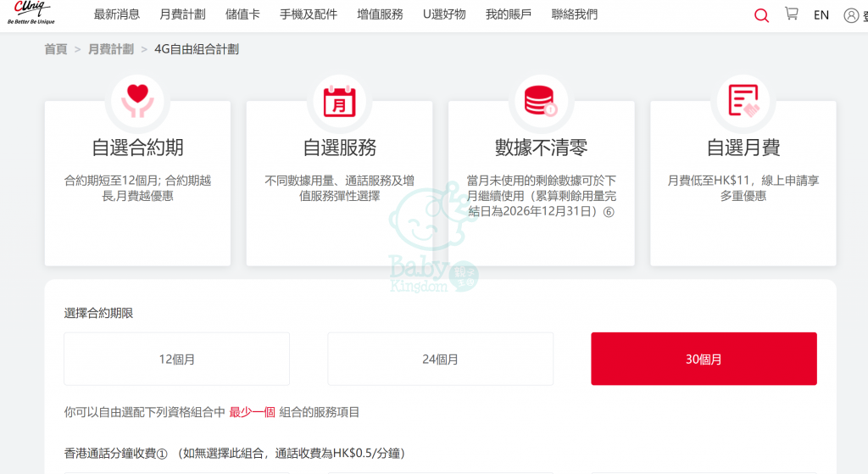
Task: Click the 自選月費 card heading
Action: (x=743, y=148)
